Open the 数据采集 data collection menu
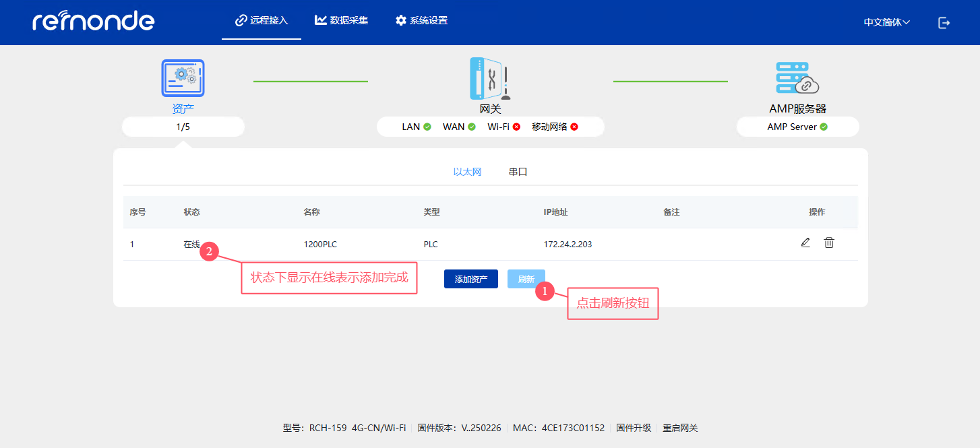980x448 pixels. pyautogui.click(x=342, y=21)
